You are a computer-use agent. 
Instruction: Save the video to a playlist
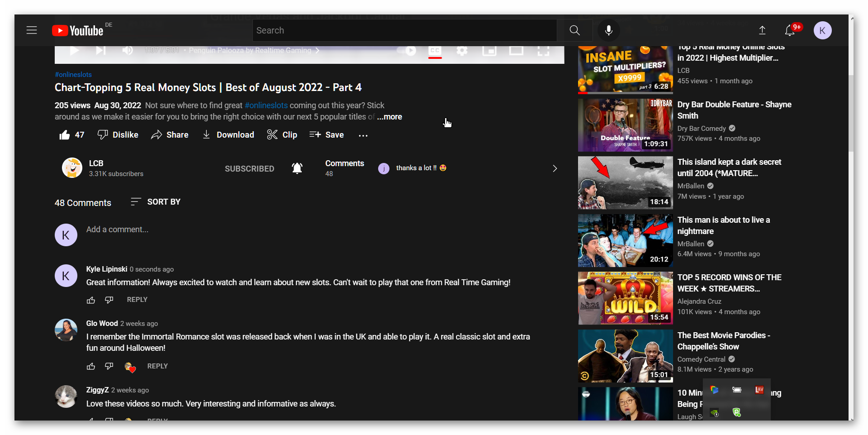point(327,135)
